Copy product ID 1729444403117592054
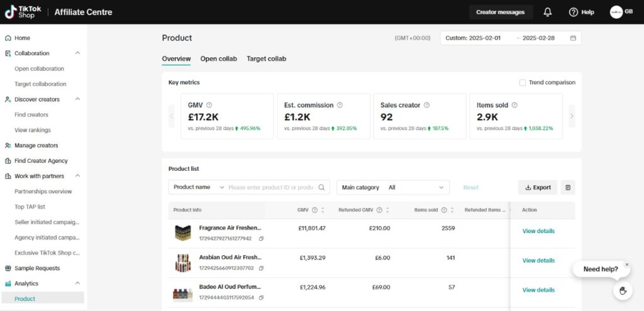The image size is (644, 311). coord(261,297)
